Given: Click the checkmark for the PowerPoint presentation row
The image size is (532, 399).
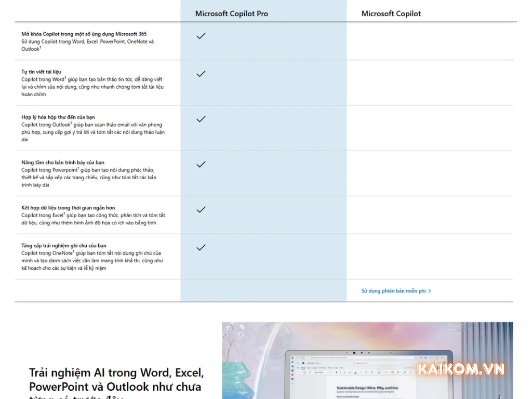Looking at the screenshot, I should click(x=201, y=164).
